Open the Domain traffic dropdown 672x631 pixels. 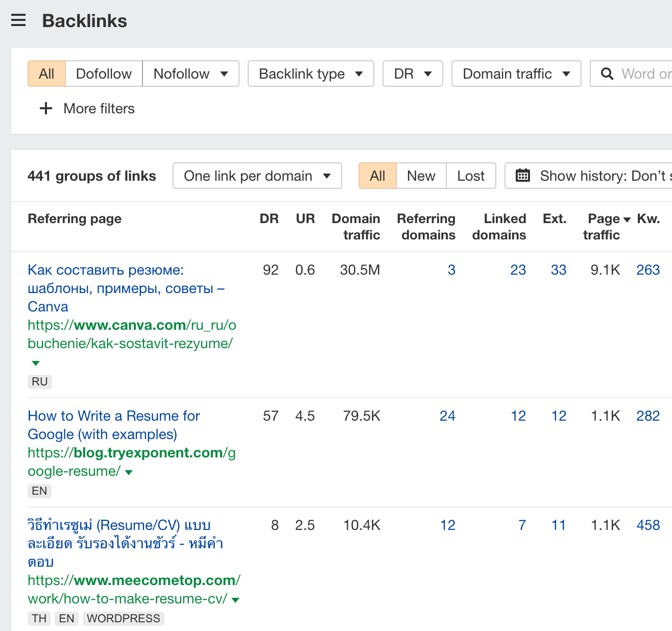click(516, 74)
